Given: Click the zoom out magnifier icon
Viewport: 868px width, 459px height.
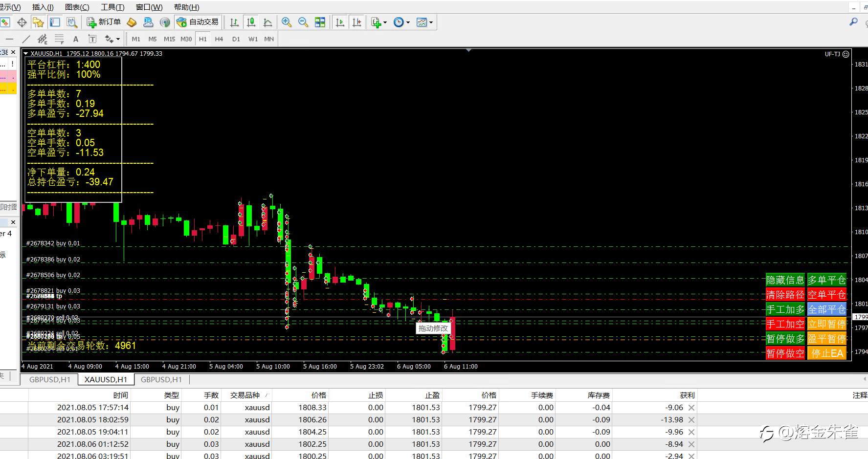Looking at the screenshot, I should coord(303,22).
